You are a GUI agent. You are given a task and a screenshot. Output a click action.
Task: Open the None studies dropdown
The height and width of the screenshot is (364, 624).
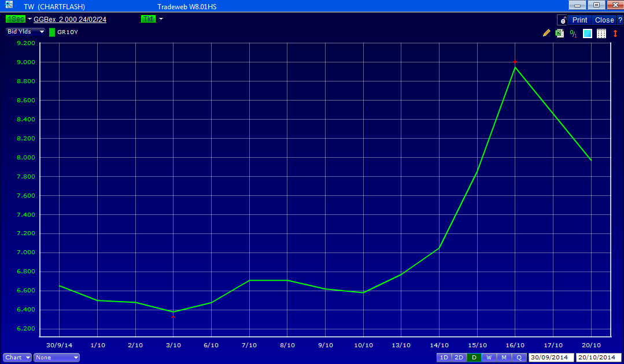(x=57, y=358)
